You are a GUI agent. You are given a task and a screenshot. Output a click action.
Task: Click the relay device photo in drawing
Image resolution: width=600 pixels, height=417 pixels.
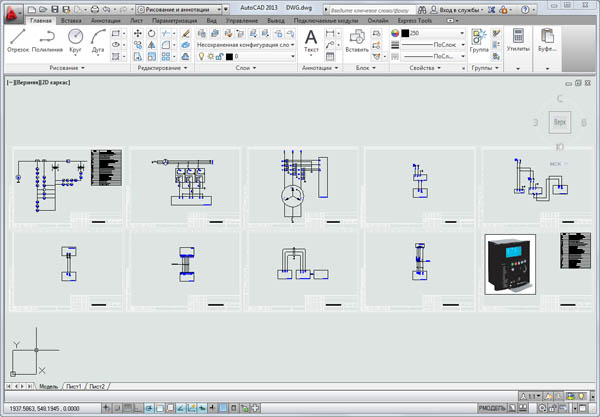[x=510, y=264]
